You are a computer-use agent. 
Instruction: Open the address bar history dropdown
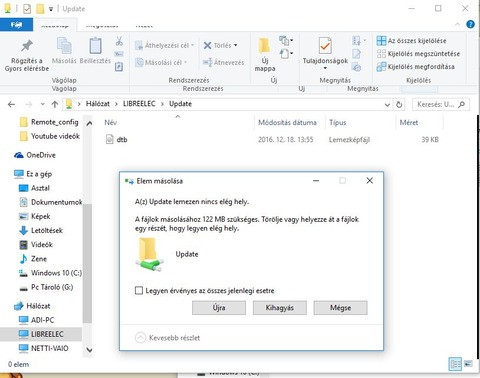coord(387,105)
